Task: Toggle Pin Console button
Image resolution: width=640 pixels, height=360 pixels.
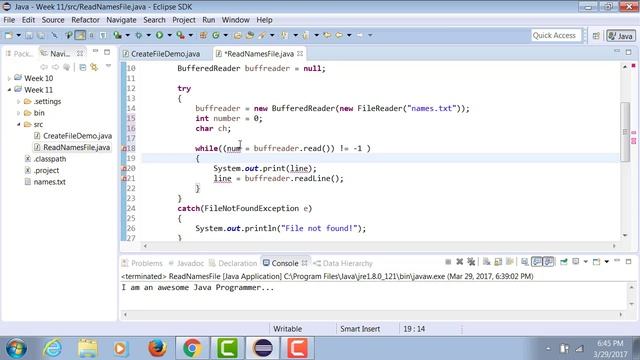Action: click(564, 262)
